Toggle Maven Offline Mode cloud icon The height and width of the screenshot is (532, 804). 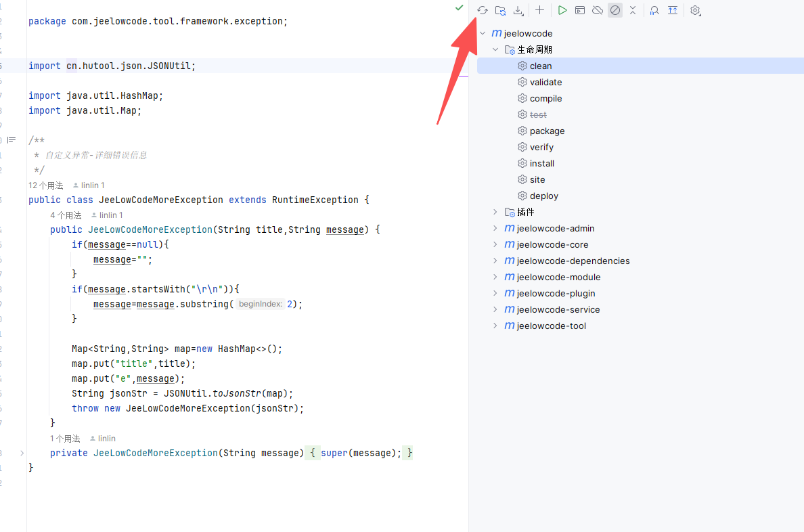click(598, 10)
